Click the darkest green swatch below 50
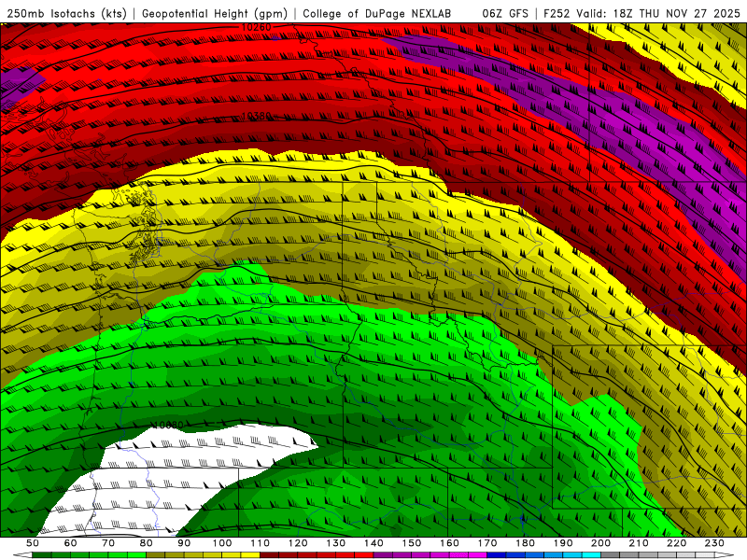 point(41,555)
